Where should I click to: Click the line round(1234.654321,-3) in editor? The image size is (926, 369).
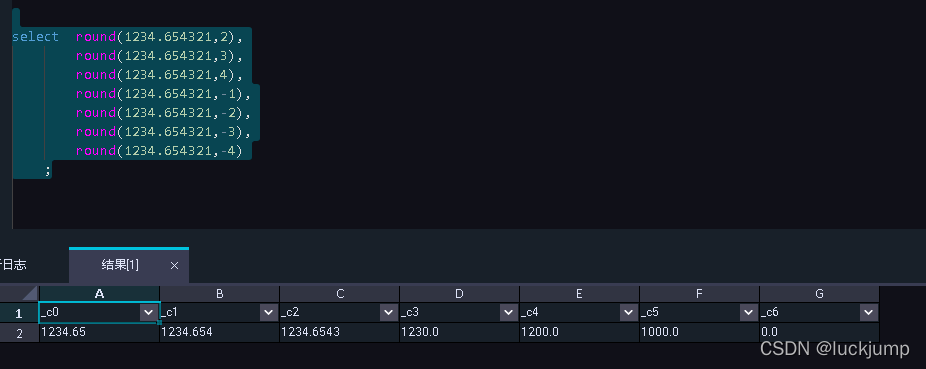coord(163,131)
